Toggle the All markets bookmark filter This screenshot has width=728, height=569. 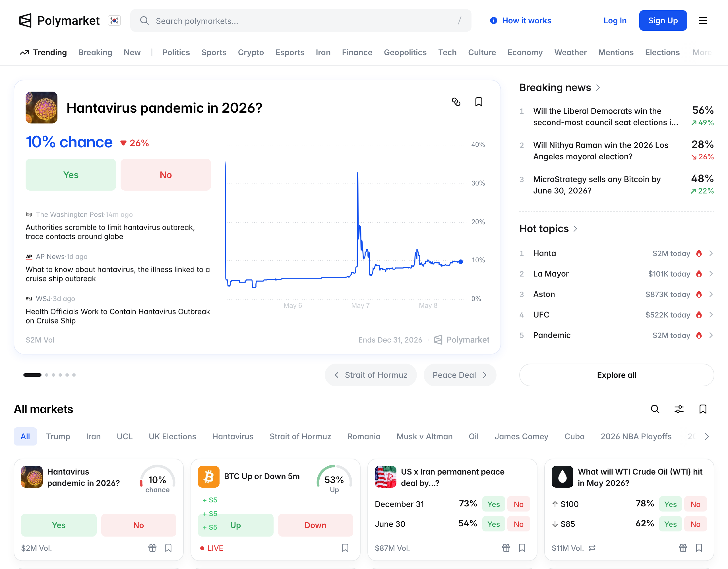(703, 409)
